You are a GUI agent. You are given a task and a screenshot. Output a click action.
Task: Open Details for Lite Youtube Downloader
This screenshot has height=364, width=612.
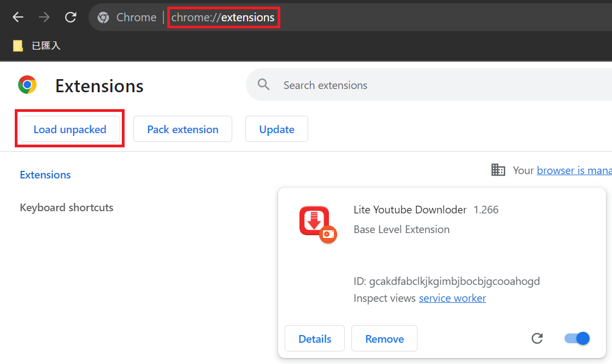315,338
